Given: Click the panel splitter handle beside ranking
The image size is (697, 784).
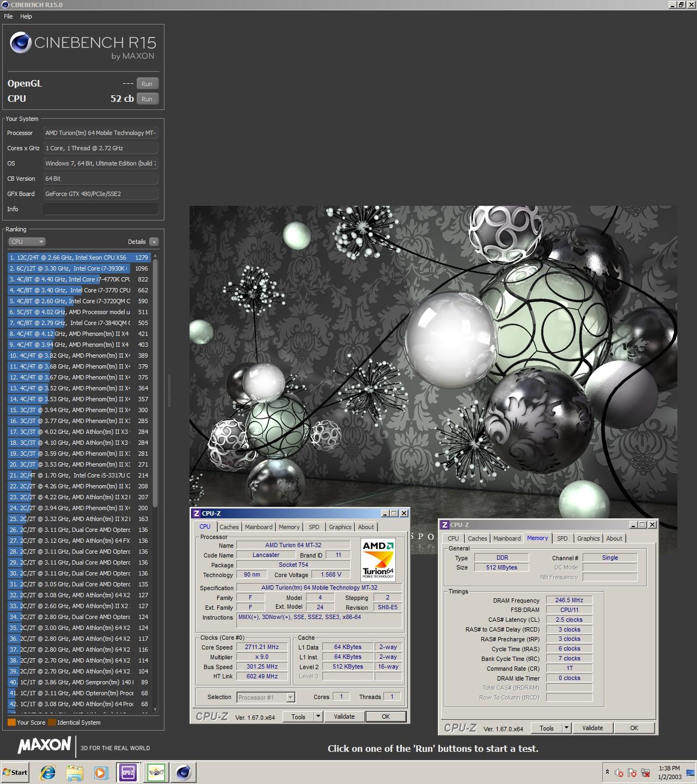Looking at the screenshot, I should point(169,390).
